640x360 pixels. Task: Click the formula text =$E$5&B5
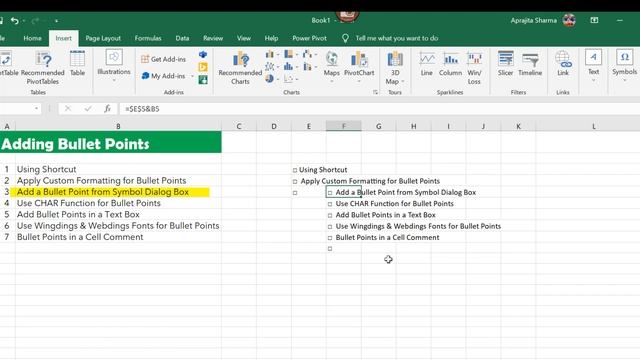click(x=142, y=109)
